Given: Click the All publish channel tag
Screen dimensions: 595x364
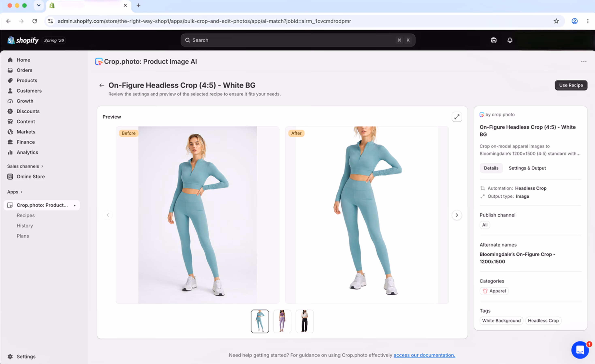Looking at the screenshot, I should 485,225.
